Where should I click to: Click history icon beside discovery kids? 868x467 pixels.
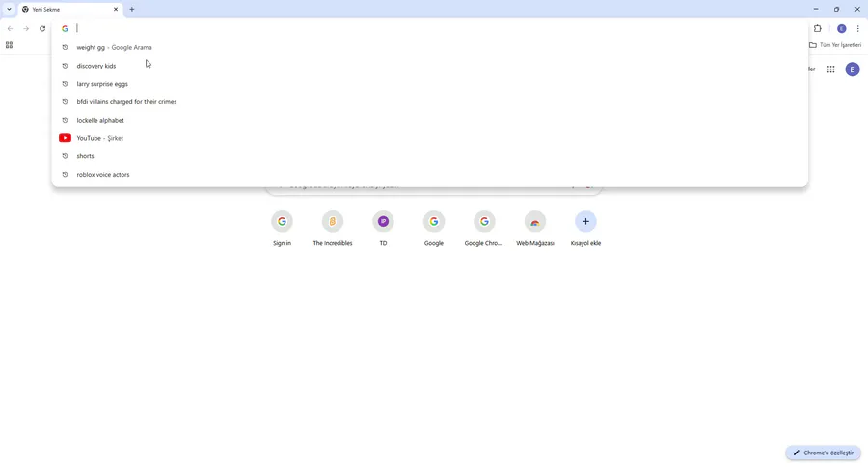click(x=65, y=66)
